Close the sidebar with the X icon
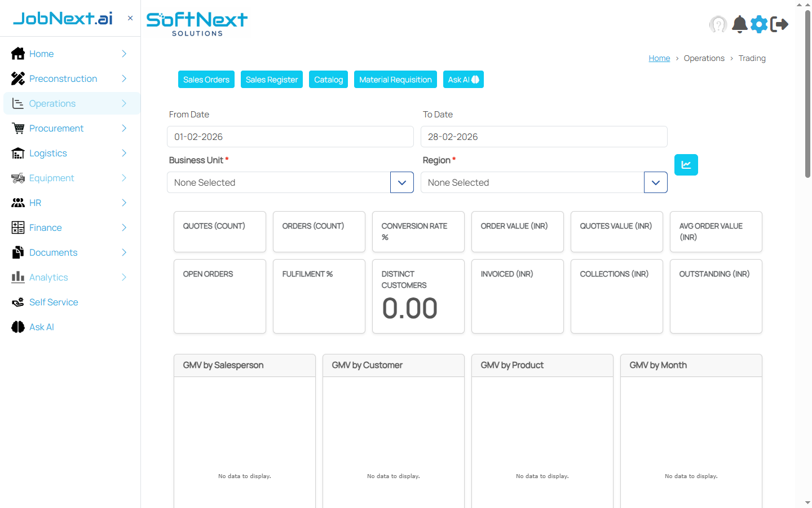812x508 pixels. [x=130, y=18]
